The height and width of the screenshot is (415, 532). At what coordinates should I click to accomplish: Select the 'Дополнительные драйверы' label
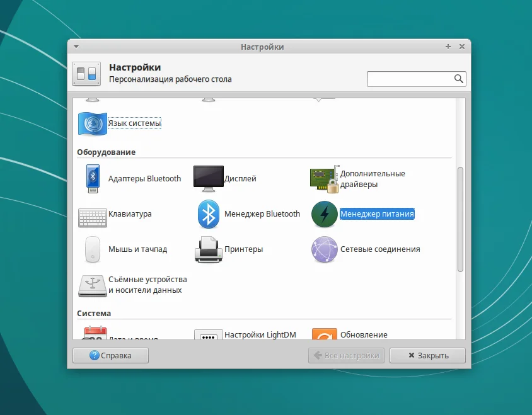(x=373, y=179)
